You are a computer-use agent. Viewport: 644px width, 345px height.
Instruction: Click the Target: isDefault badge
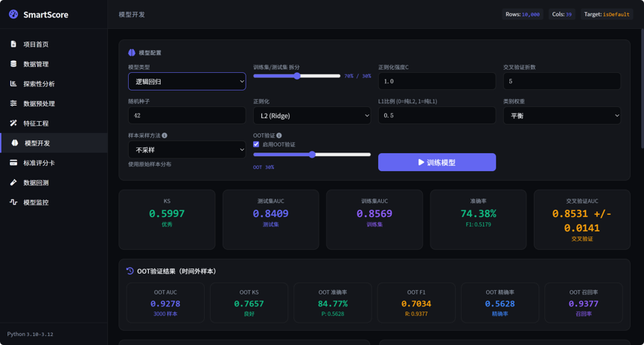tap(607, 14)
